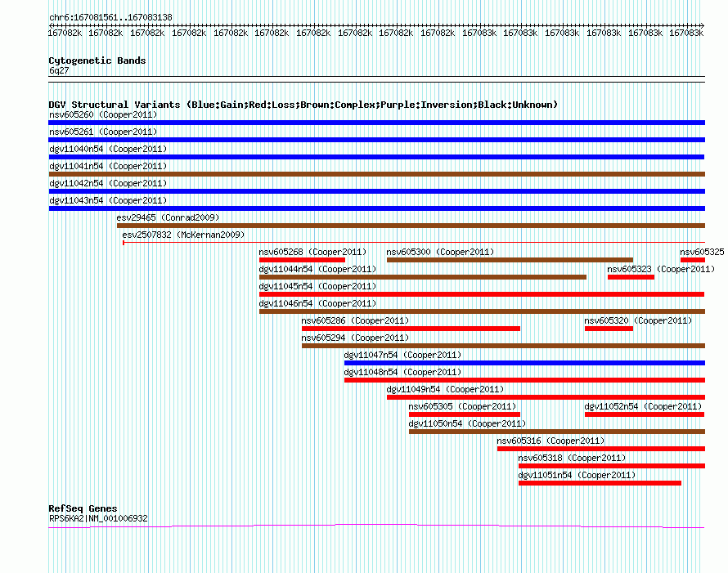Click the nsv605260 blue gain bar
Screen dimensions: 728x573
[376, 123]
